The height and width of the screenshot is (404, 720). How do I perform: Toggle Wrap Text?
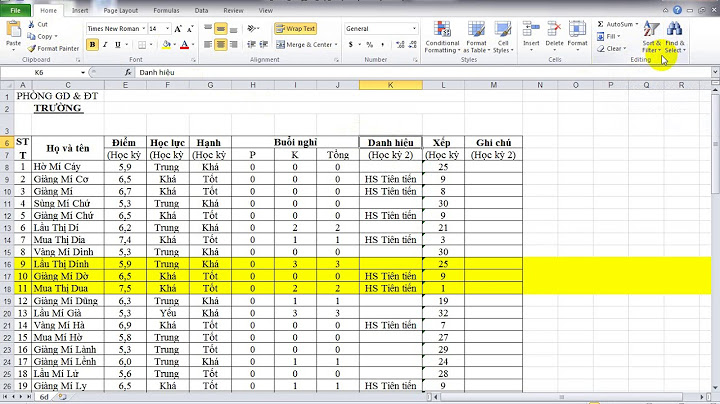click(x=296, y=28)
